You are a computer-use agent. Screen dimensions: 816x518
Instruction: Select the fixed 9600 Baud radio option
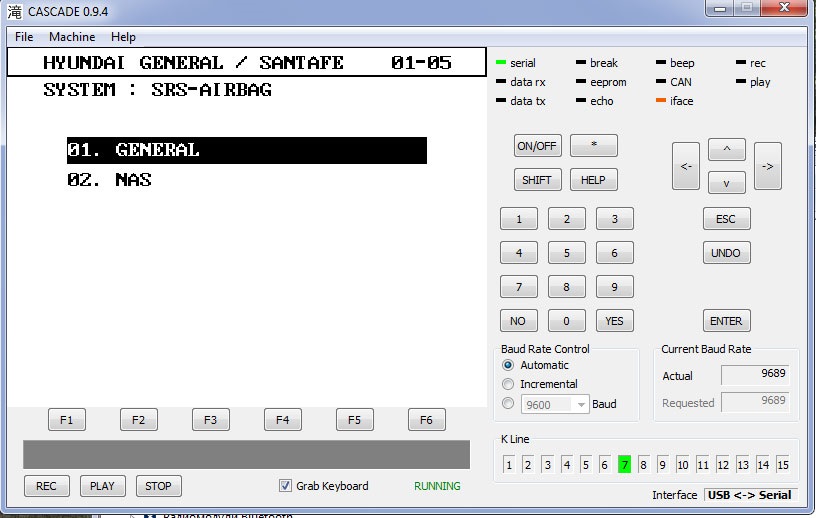pyautogui.click(x=508, y=403)
